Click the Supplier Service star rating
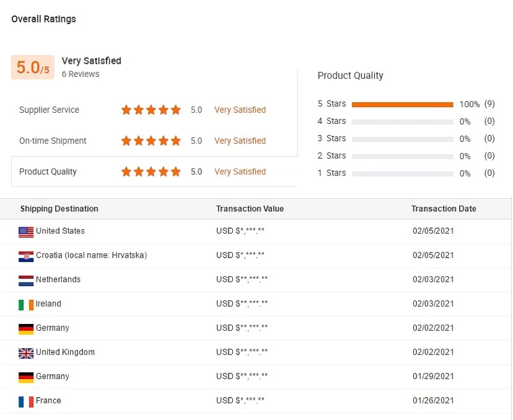Image resolution: width=513 pixels, height=420 pixels. pos(151,110)
